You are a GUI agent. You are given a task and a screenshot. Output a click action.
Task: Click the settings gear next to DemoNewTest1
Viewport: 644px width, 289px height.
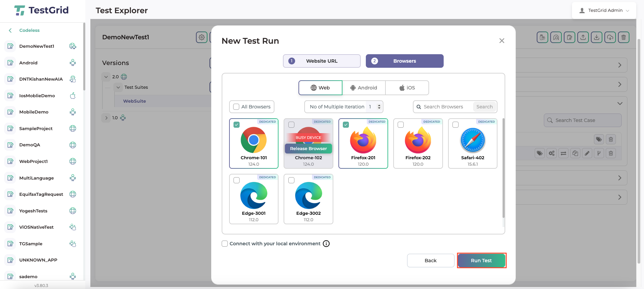[x=202, y=37]
